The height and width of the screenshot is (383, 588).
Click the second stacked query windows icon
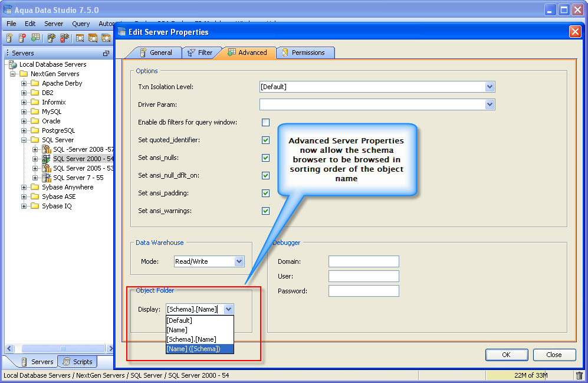pyautogui.click(x=93, y=38)
